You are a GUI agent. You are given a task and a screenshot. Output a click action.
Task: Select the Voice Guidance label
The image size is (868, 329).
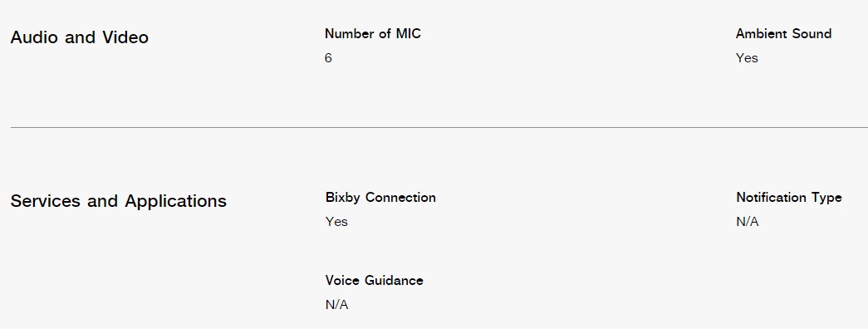coord(375,281)
